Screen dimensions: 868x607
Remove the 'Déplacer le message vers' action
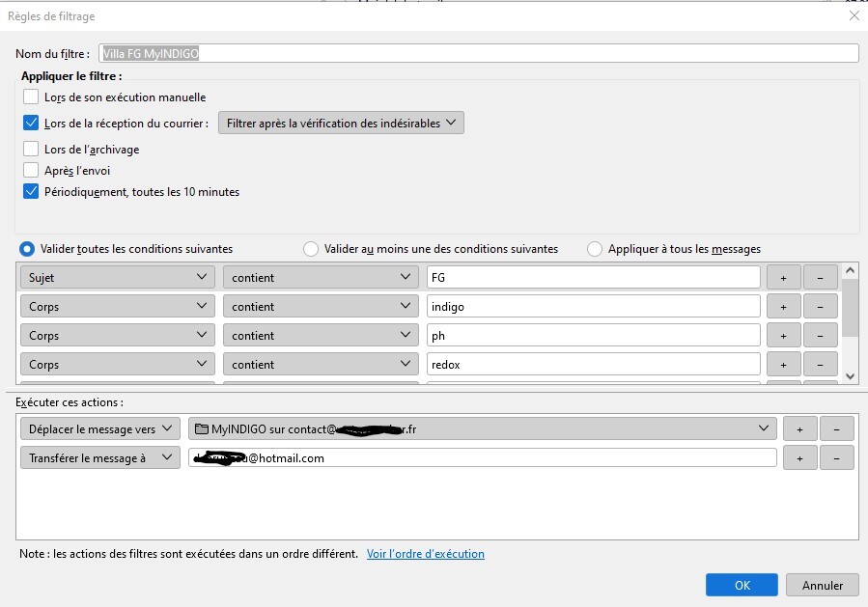[836, 428]
